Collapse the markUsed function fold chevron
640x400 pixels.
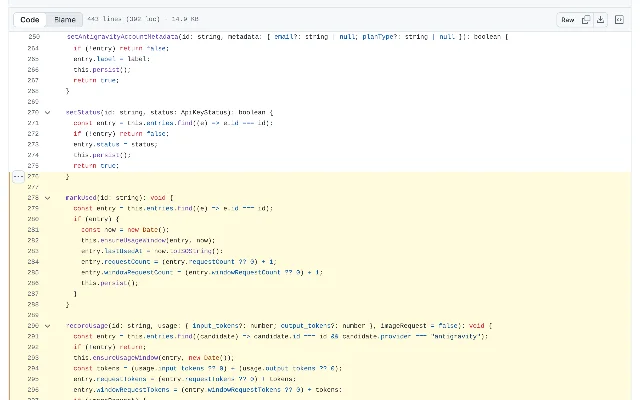[x=47, y=198]
